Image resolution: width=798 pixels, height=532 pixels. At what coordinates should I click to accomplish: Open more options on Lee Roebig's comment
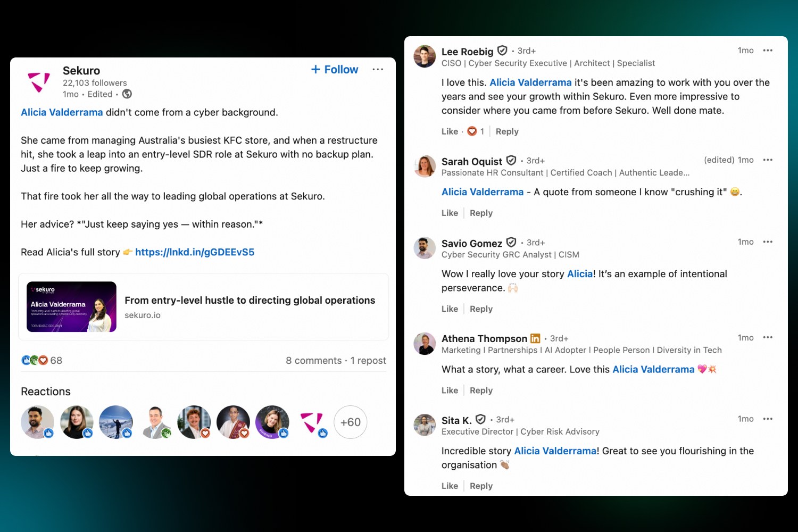click(x=768, y=51)
